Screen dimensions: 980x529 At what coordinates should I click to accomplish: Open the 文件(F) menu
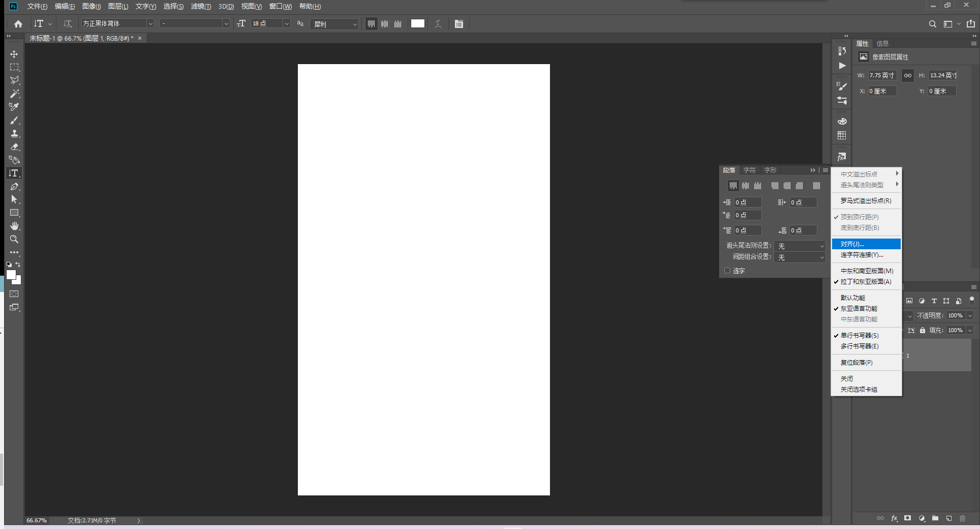37,6
